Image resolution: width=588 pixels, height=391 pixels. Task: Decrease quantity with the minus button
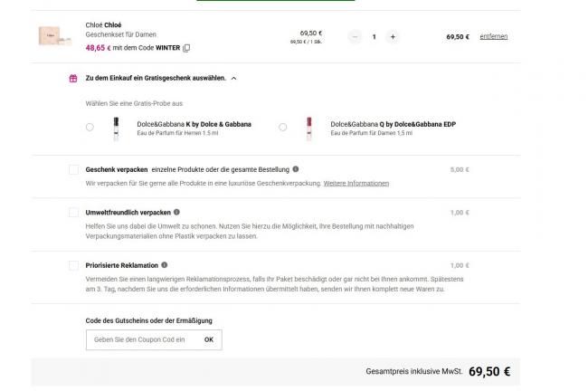(x=355, y=37)
